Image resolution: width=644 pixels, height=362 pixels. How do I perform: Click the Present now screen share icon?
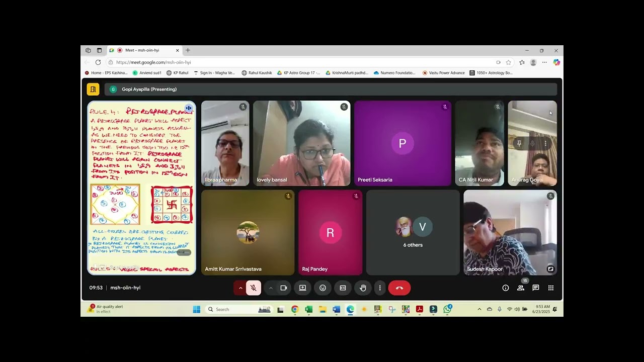302,288
